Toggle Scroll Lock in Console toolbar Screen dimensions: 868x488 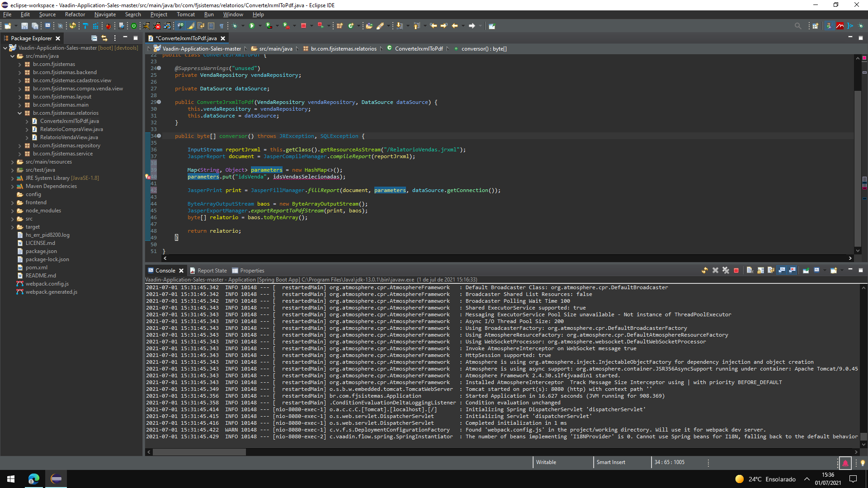coord(761,270)
